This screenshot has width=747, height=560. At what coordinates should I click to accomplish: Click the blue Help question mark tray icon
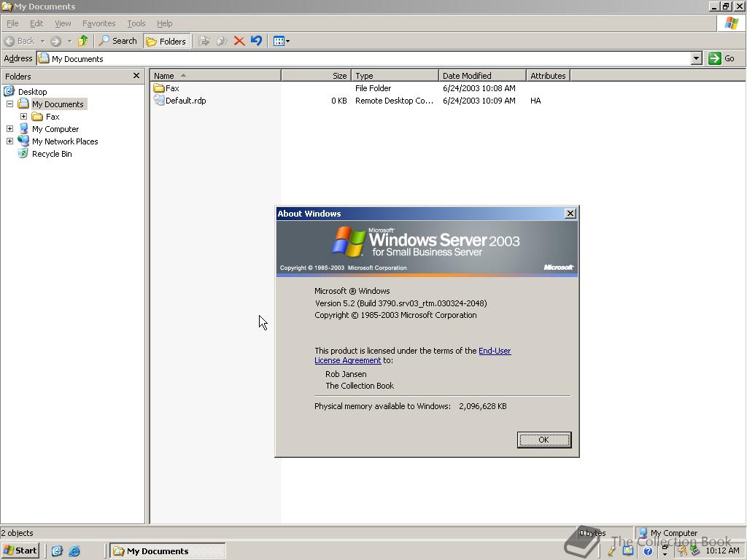pyautogui.click(x=648, y=551)
